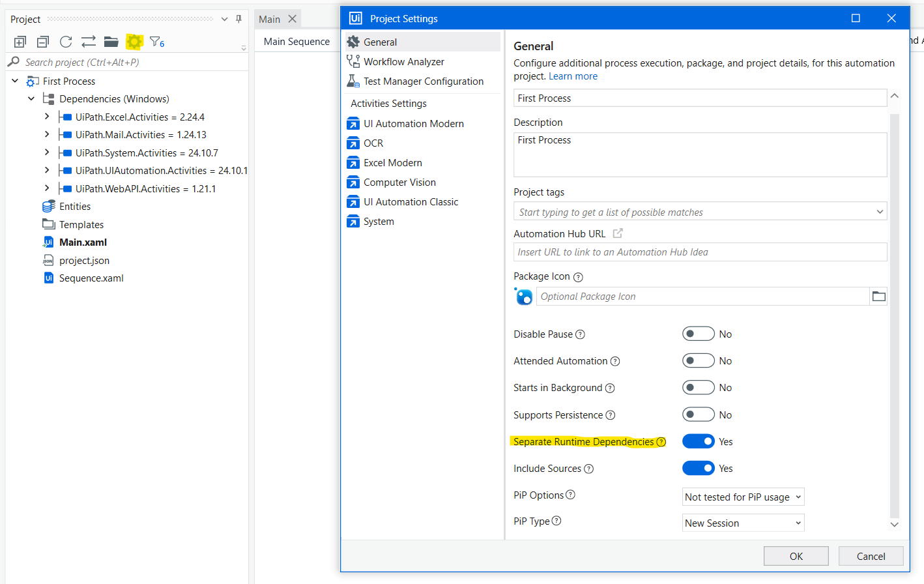Click OK to save project settings
The width and height of the screenshot is (924, 584).
(x=796, y=556)
